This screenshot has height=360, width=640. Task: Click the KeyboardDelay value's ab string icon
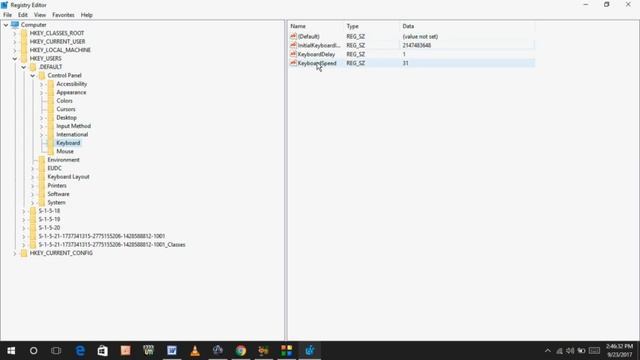tap(293, 54)
